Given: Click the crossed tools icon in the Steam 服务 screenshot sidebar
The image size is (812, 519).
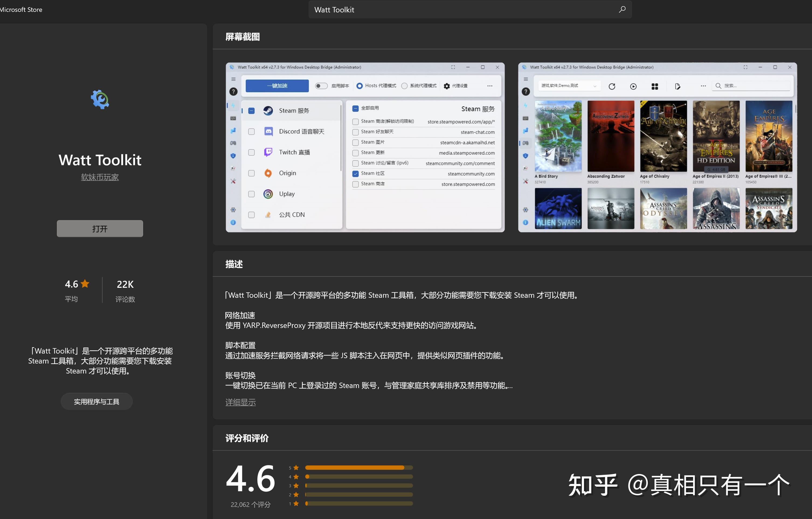Looking at the screenshot, I should click(233, 181).
